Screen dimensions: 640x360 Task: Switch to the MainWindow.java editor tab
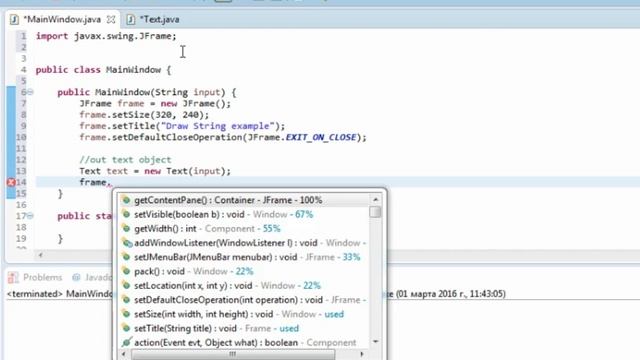coord(62,20)
